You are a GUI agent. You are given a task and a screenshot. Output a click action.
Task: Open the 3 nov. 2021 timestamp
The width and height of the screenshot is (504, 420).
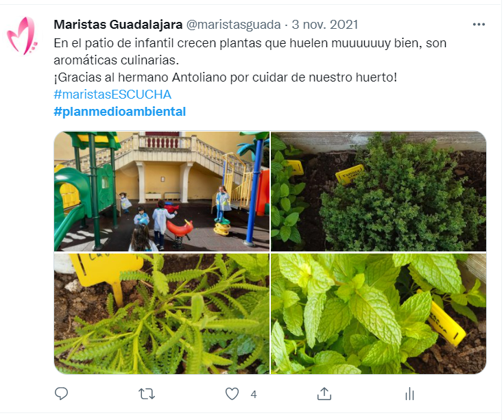pyautogui.click(x=324, y=25)
